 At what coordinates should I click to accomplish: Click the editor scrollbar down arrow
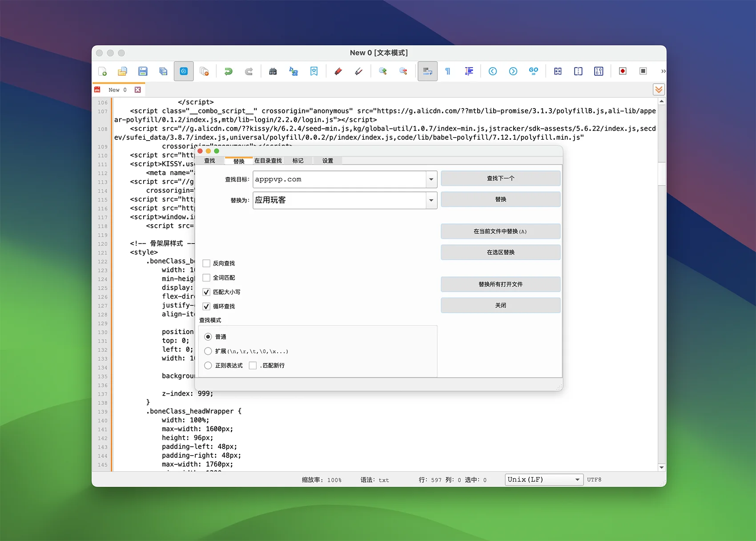[x=662, y=467]
